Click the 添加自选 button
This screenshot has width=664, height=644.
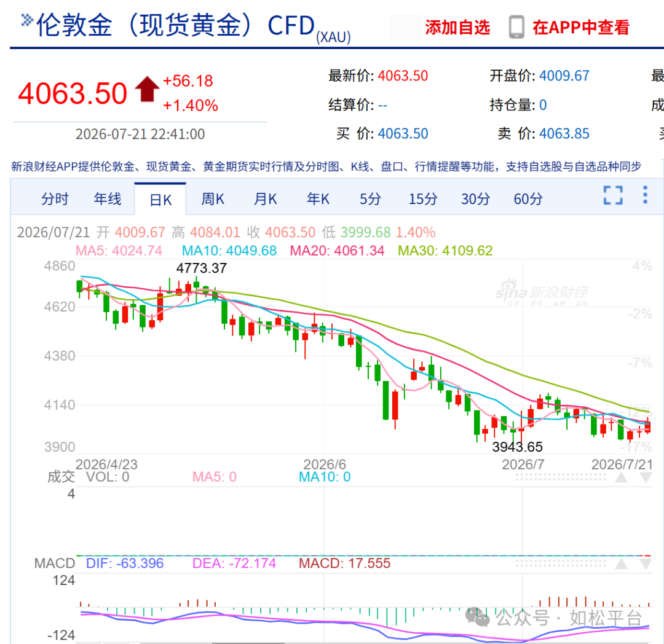coord(457,28)
